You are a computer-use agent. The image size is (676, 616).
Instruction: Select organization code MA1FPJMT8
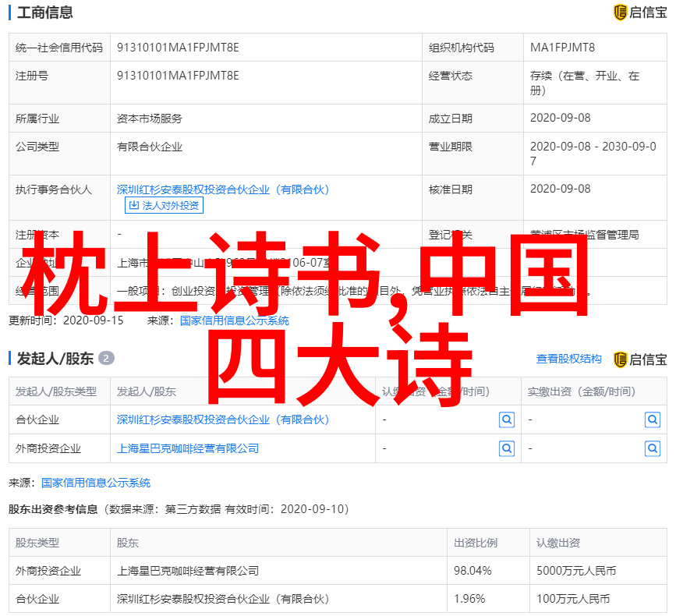coord(562,48)
